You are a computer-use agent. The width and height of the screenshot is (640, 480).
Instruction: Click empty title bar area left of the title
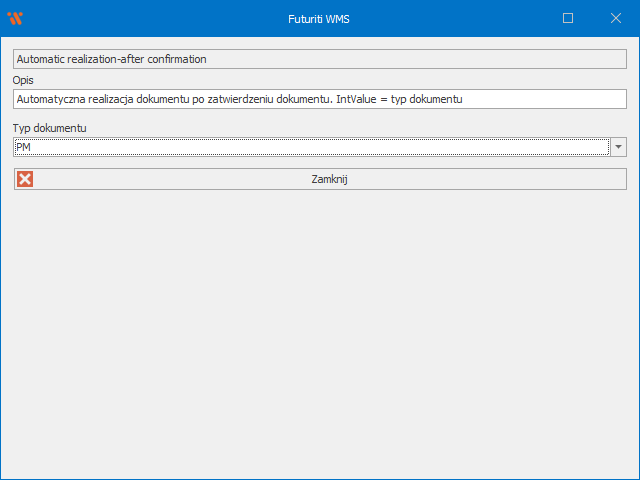[x=150, y=18]
